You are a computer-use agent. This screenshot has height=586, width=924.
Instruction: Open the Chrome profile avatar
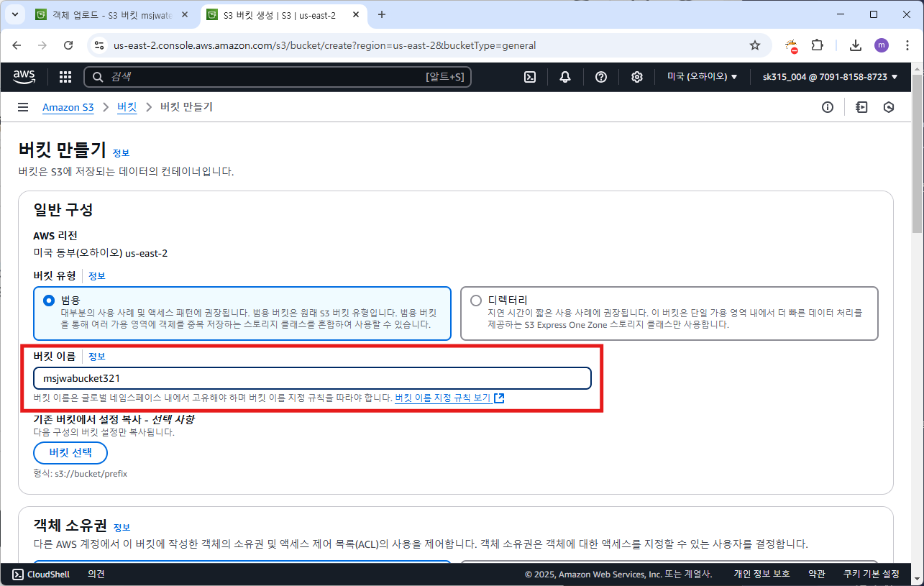click(882, 45)
